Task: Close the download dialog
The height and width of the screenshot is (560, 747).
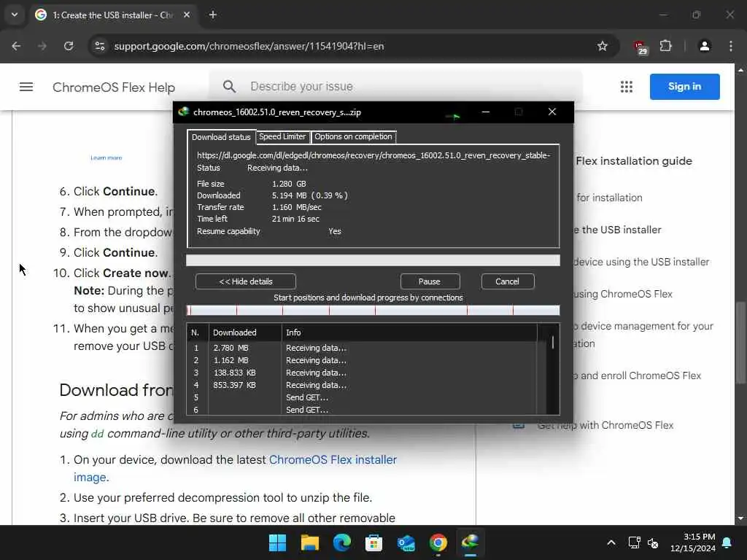Action: coord(552,112)
